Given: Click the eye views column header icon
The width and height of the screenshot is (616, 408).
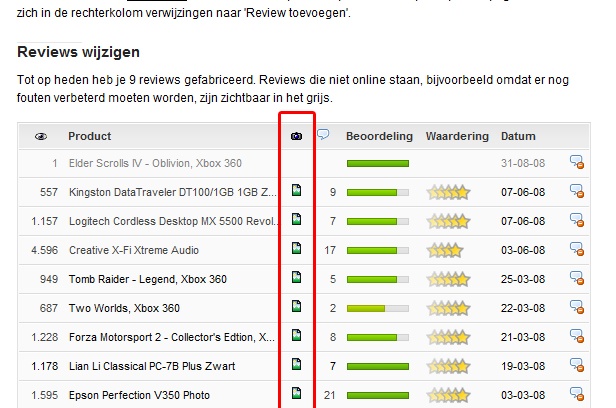Looking at the screenshot, I should (41, 137).
